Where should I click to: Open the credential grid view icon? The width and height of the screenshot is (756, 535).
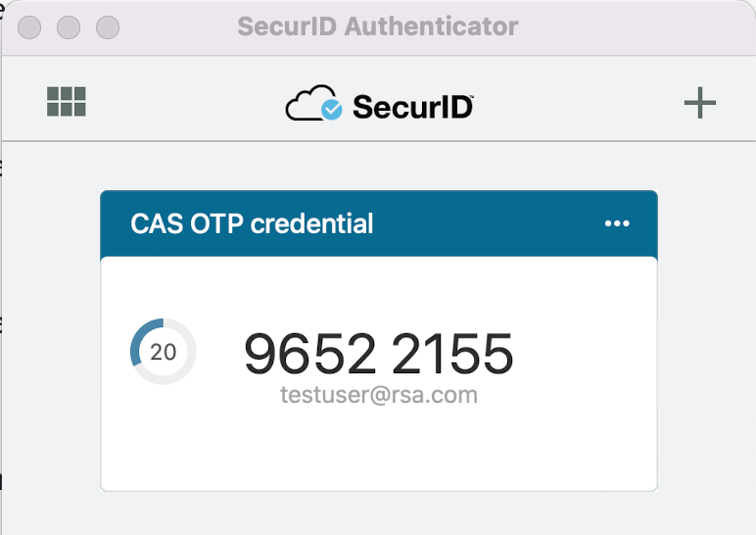[x=67, y=102]
